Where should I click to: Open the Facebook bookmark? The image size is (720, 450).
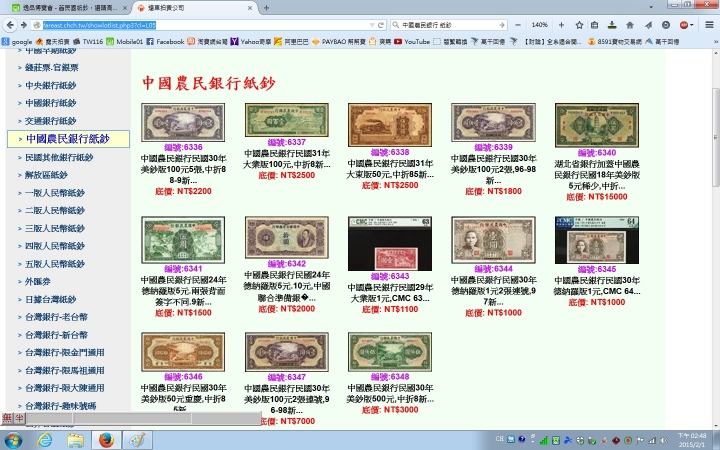point(165,41)
